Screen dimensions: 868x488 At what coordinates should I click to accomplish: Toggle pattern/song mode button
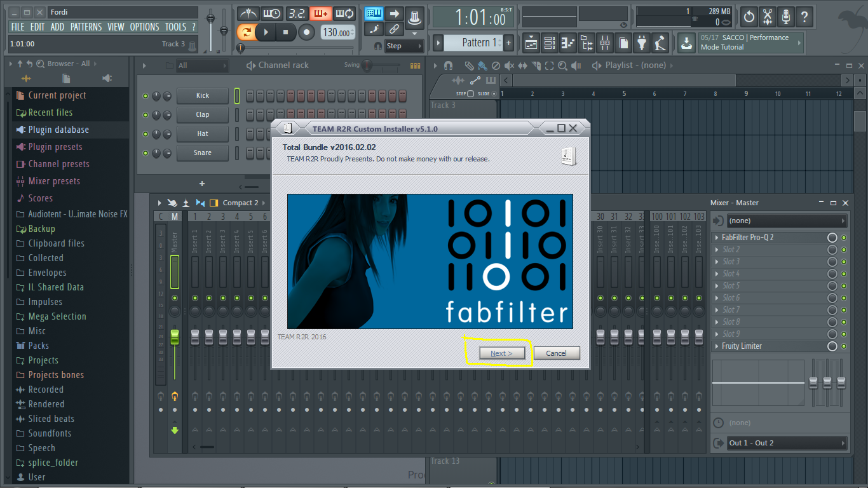[245, 32]
